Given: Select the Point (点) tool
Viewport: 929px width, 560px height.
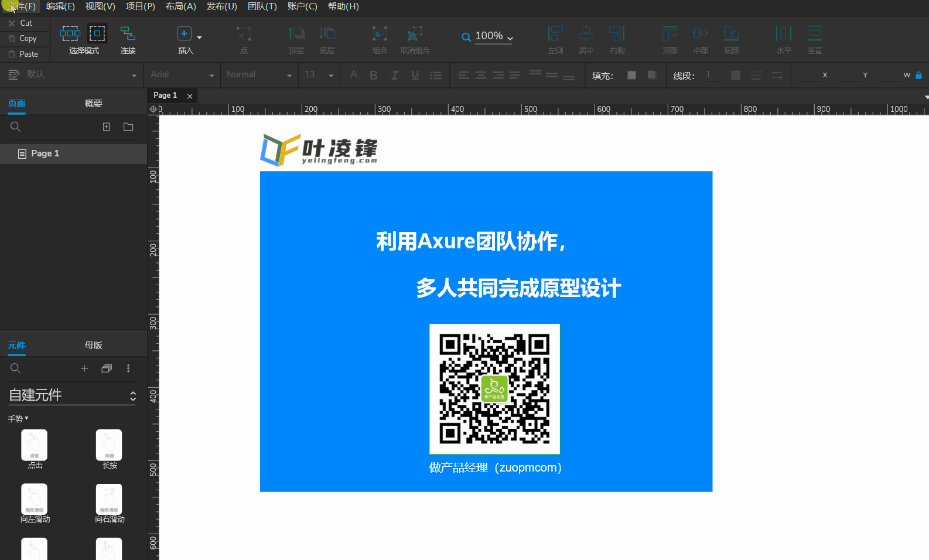Looking at the screenshot, I should point(244,33).
